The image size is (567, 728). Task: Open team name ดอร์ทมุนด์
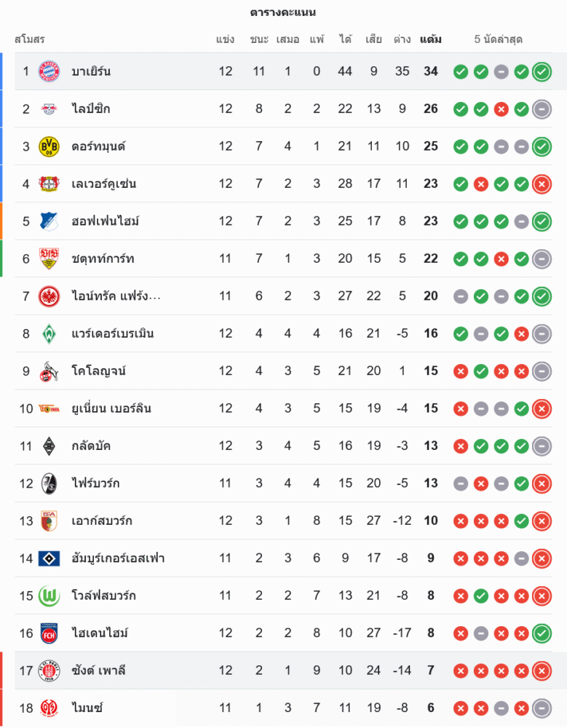[98, 146]
